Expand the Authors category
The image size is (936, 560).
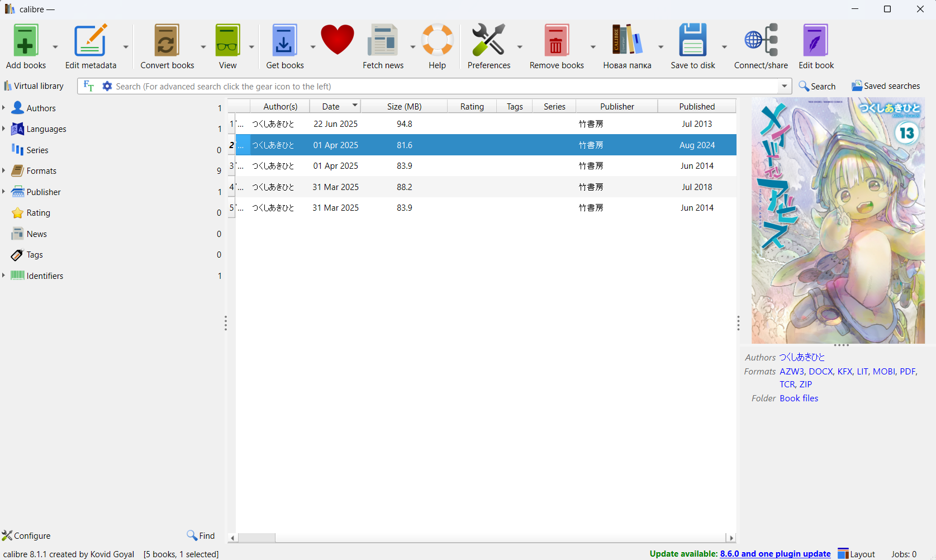4,107
